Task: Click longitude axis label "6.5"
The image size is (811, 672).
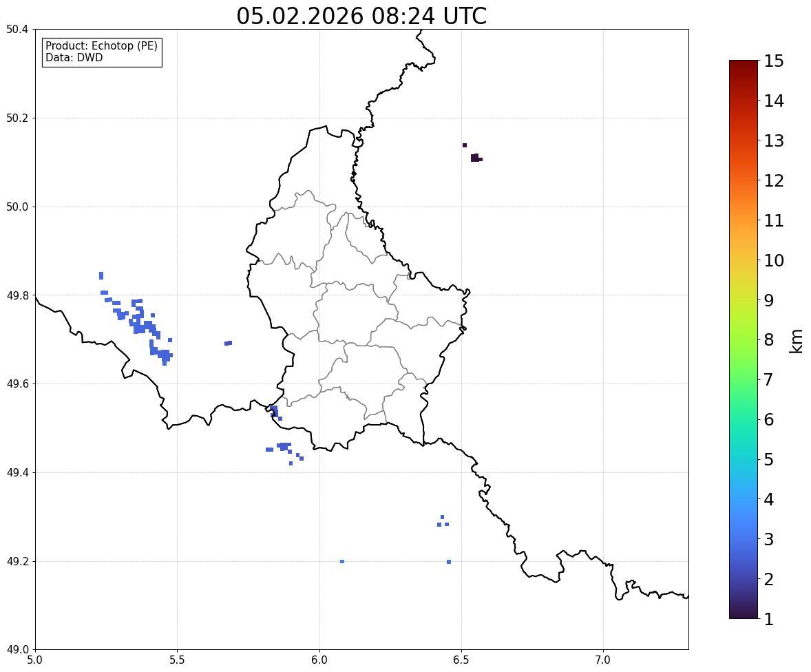Action: pyautogui.click(x=461, y=660)
